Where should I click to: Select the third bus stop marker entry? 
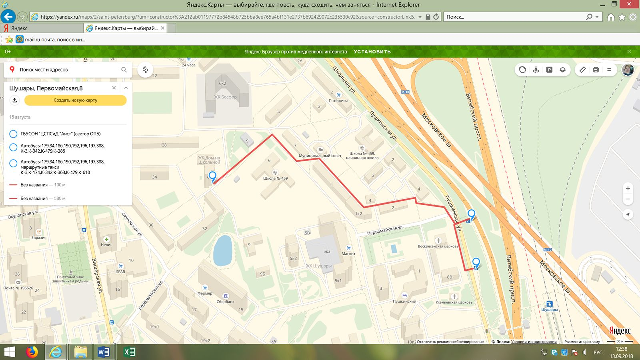pyautogui.click(x=13, y=163)
